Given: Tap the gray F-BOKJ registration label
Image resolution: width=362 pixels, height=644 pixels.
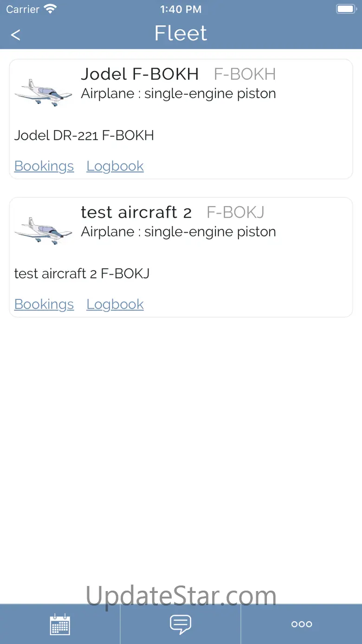Looking at the screenshot, I should [x=235, y=212].
